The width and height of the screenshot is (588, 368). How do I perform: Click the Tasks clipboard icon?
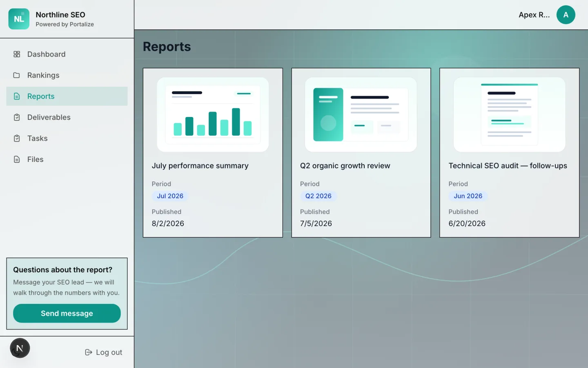pyautogui.click(x=17, y=138)
